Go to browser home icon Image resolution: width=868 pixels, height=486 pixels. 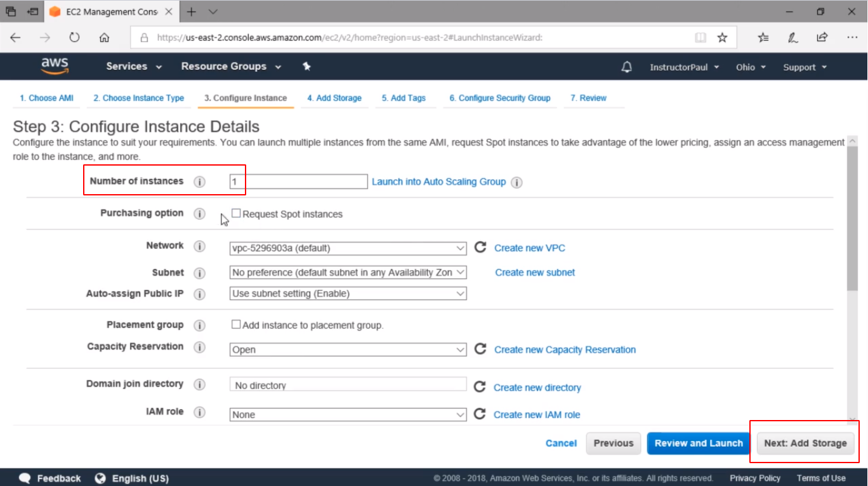point(105,37)
